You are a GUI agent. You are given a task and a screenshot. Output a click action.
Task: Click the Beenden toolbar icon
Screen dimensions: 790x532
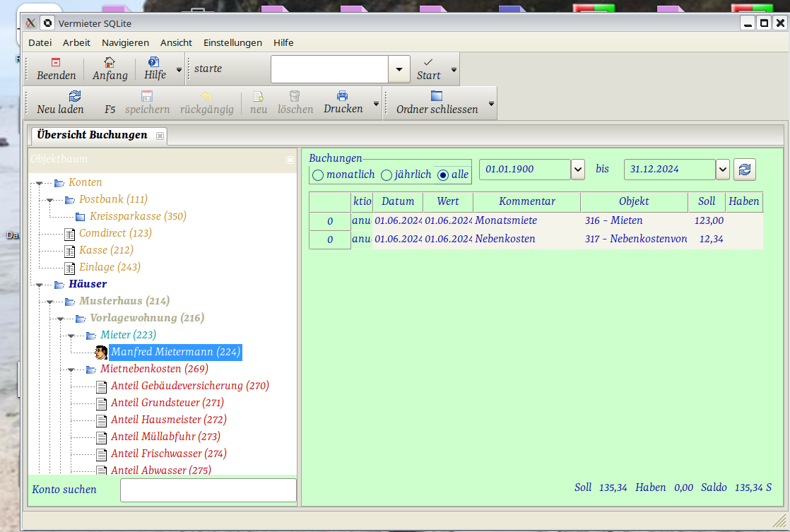(x=56, y=62)
